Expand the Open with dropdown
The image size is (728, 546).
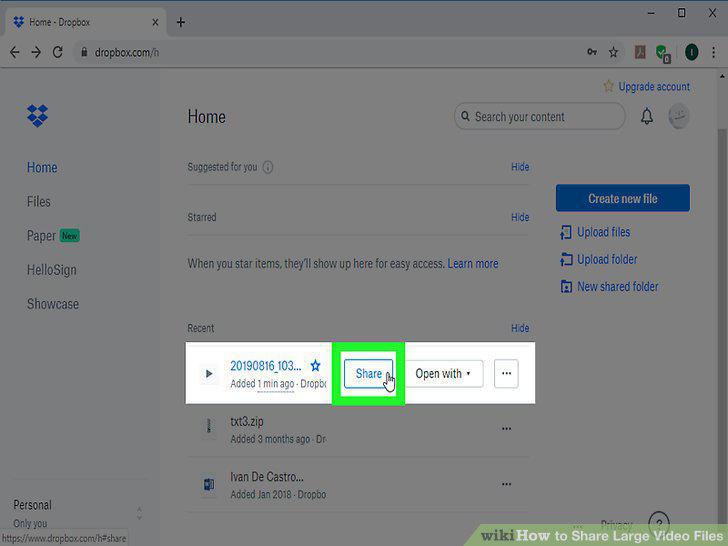444,373
